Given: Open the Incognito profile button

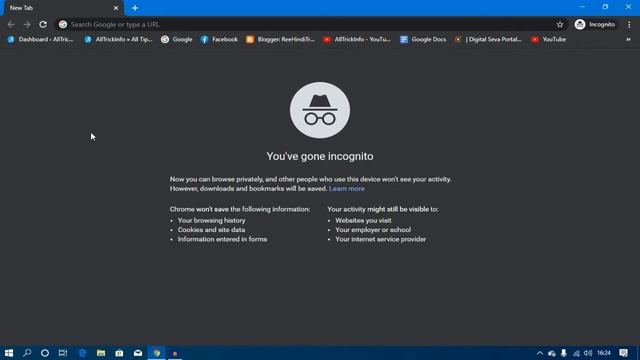Looking at the screenshot, I should (596, 24).
